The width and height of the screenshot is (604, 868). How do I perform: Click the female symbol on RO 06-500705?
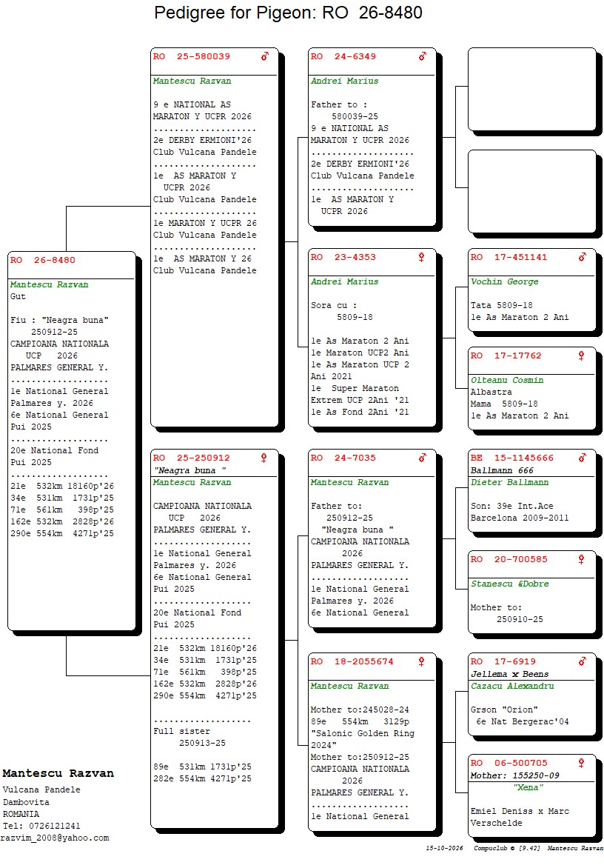point(581,763)
